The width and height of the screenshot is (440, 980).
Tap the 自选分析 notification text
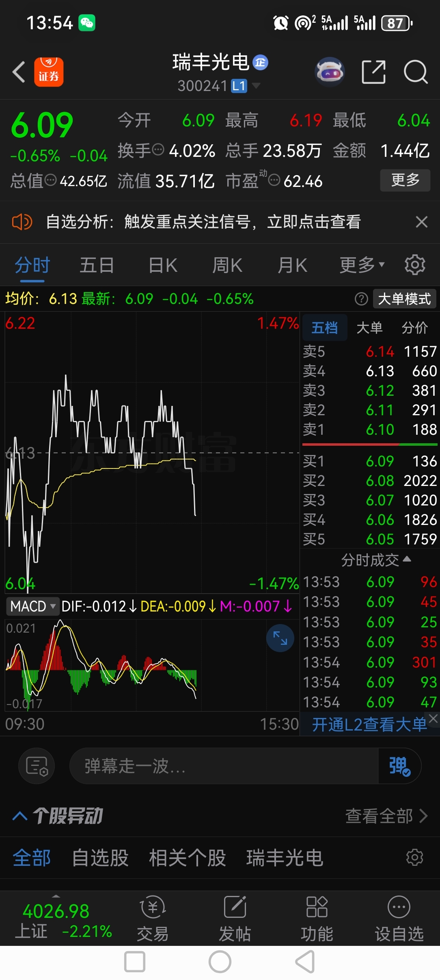coord(203,222)
